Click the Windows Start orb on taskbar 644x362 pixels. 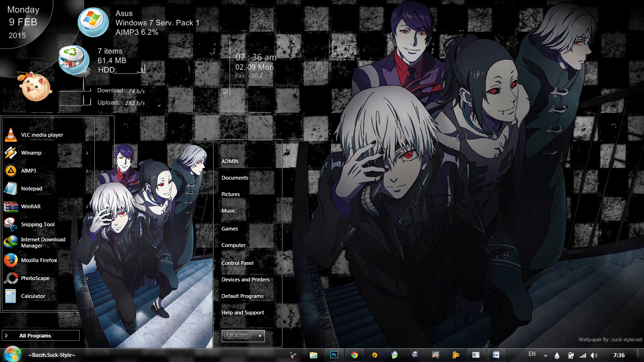[12, 354]
